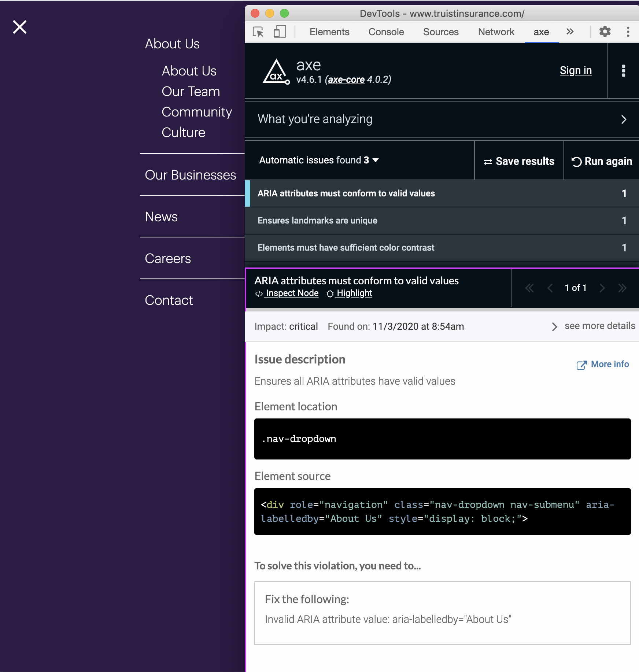Expand see more details

pyautogui.click(x=594, y=326)
